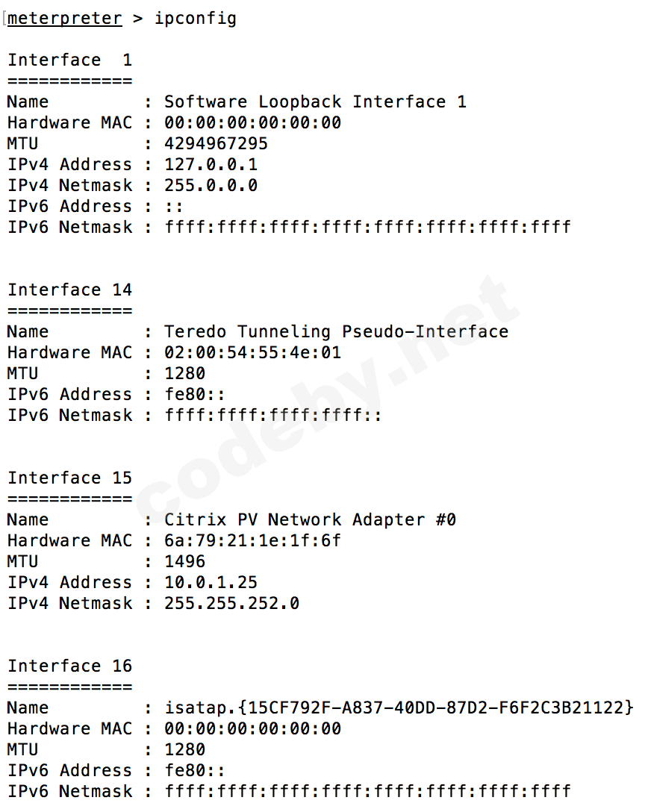This screenshot has height=812, width=651.
Task: Click MAC address 6a:79:21:1e:1f:6f
Action: point(252,541)
